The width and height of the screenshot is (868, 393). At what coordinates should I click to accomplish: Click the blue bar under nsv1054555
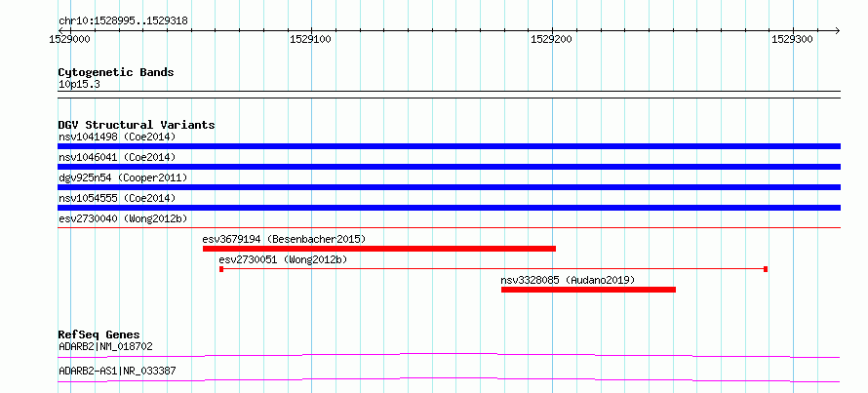point(449,208)
